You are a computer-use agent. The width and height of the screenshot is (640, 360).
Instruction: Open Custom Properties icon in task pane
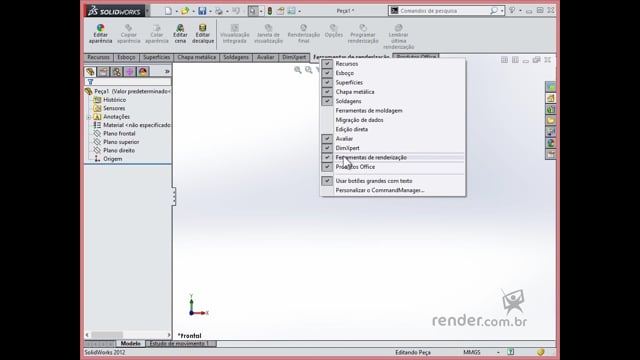click(x=551, y=154)
